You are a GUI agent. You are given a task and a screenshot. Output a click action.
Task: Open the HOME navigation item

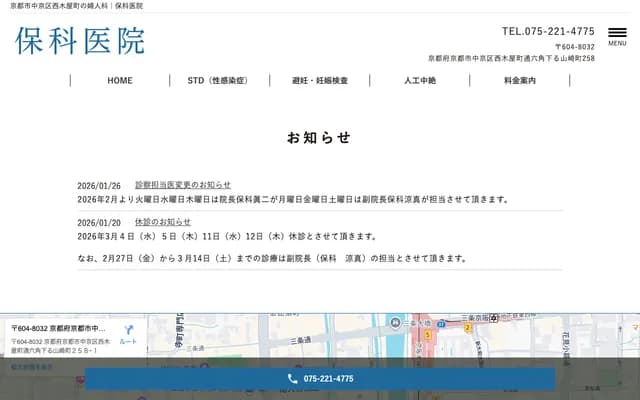(120, 80)
